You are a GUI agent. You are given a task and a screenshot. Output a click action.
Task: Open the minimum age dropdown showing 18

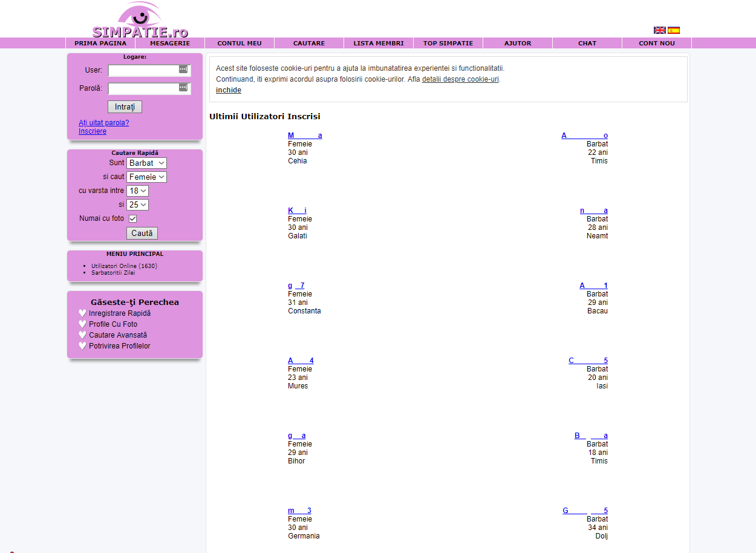pos(137,191)
